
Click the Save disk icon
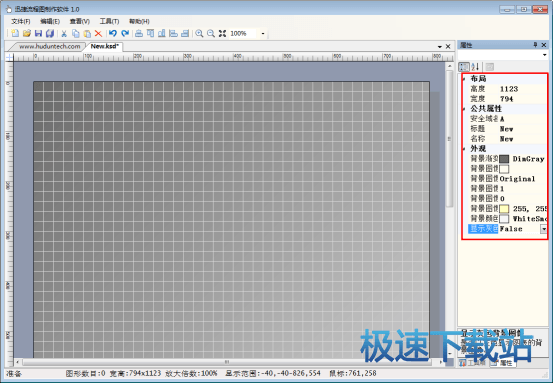coord(38,34)
